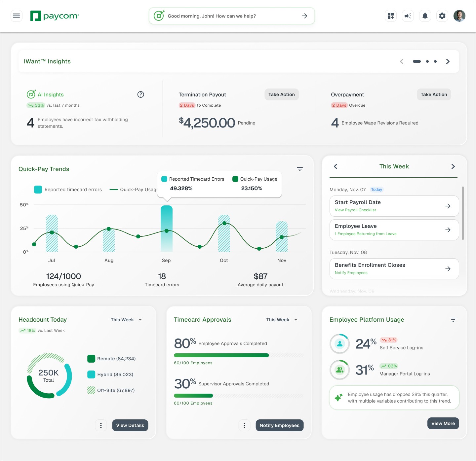Open the Quick-Pay Trends filter icon
The image size is (476, 461).
click(x=300, y=169)
